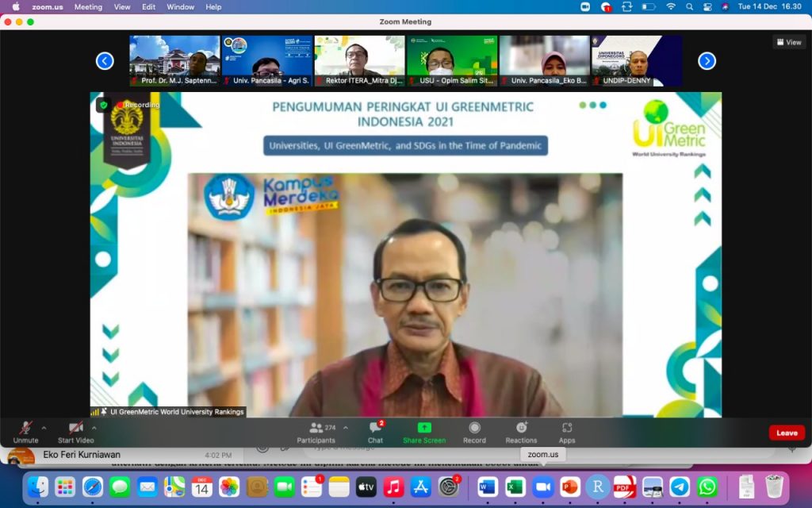812x508 pixels.
Task: Select UNDIP-DENNY video thumbnail
Action: (x=637, y=60)
